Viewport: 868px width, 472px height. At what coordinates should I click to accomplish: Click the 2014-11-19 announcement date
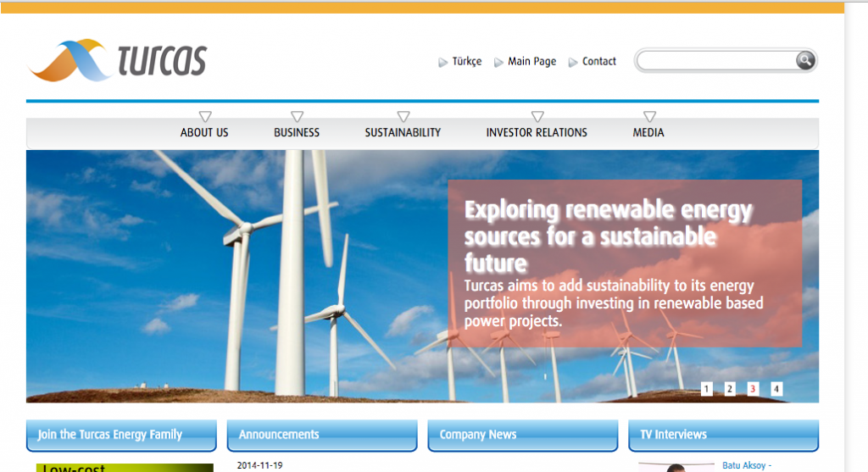coord(259,466)
